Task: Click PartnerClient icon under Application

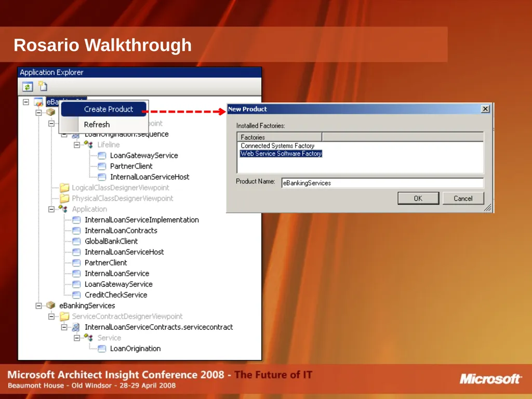Action: (x=77, y=263)
